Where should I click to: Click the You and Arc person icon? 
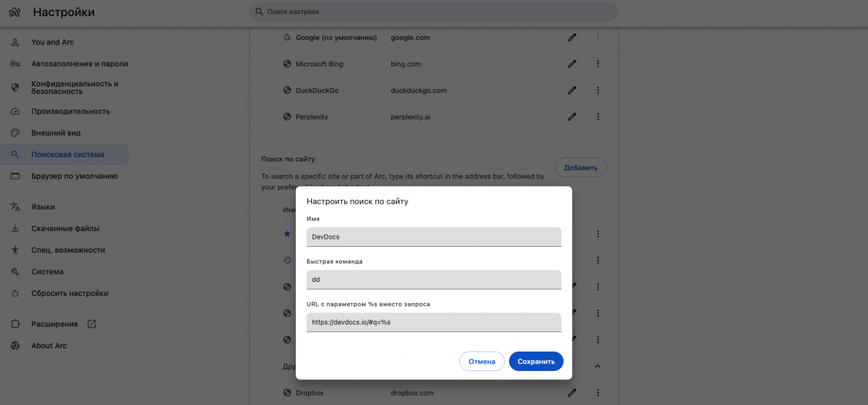point(15,42)
